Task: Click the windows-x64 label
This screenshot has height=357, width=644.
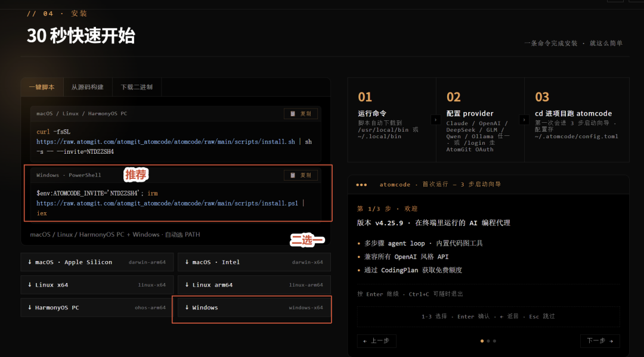Action: (306, 308)
